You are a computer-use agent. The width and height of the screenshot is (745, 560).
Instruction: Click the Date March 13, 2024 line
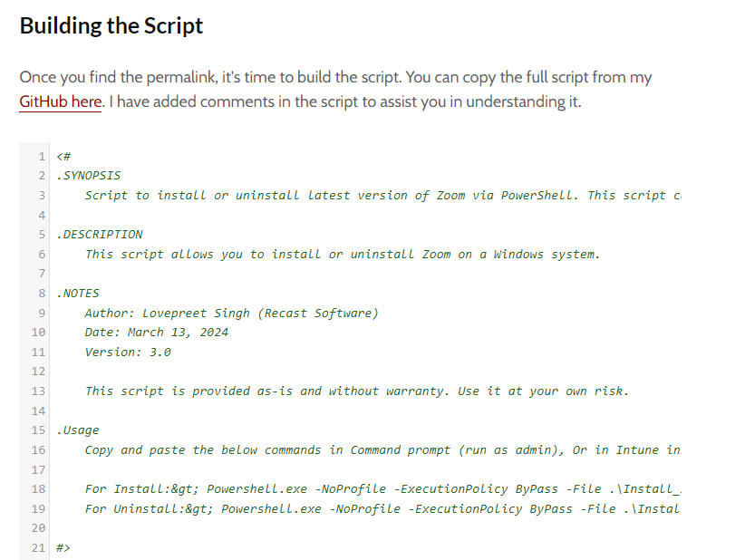[x=156, y=333]
